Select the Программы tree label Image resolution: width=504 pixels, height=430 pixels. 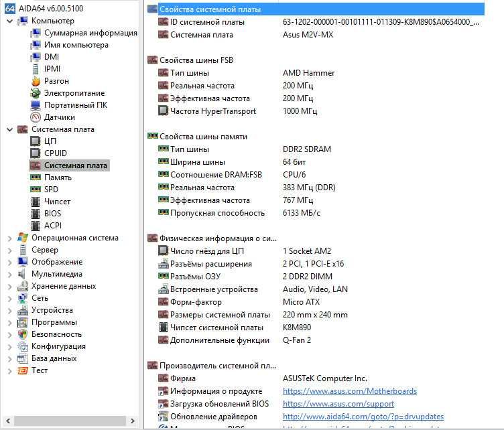tap(54, 322)
